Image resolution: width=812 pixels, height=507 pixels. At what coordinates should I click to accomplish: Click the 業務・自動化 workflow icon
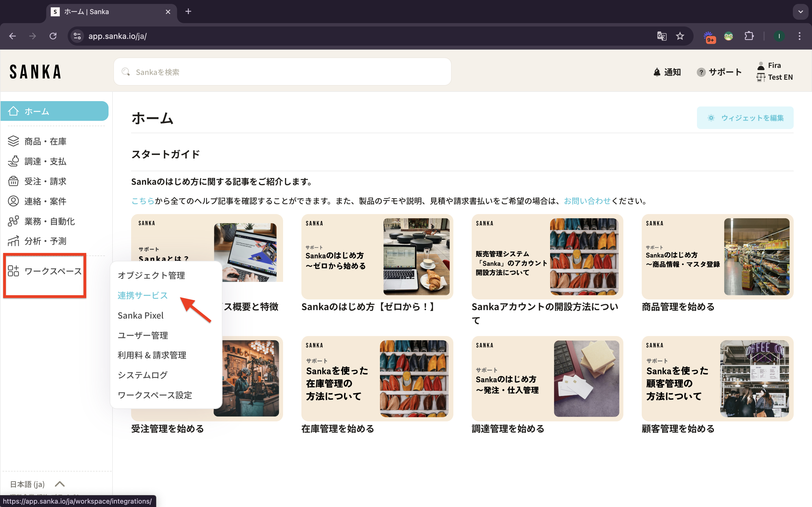[x=14, y=221]
